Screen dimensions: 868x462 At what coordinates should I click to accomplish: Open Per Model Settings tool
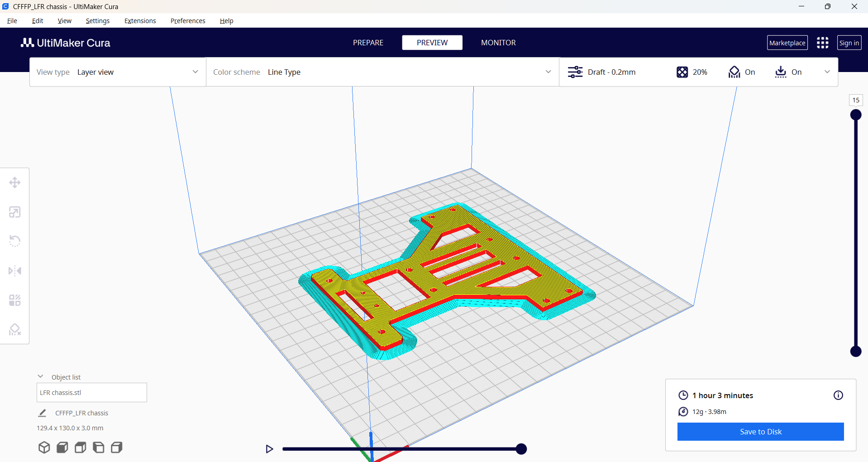coord(15,300)
